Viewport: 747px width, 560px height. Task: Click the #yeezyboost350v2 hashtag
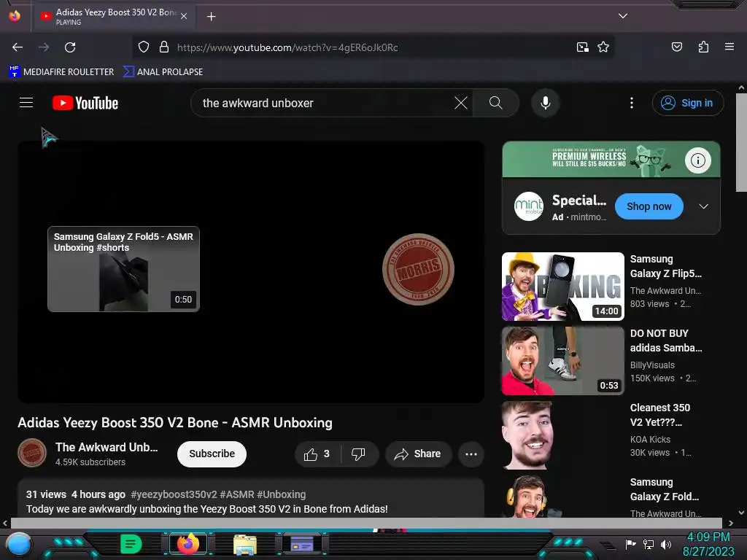click(174, 494)
